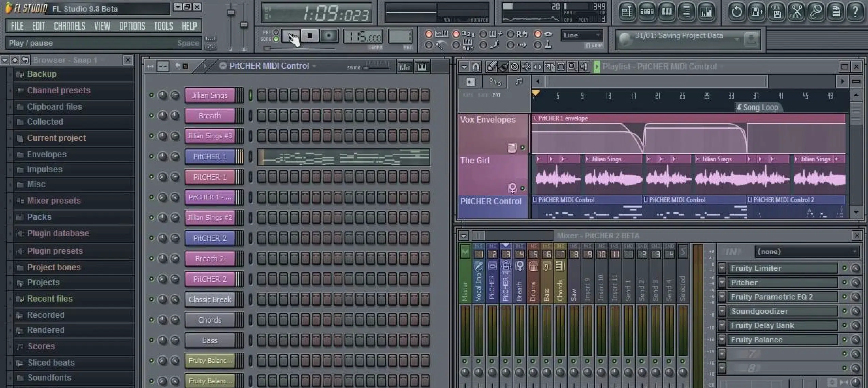Screen dimensions: 868x388
Task: Open the mixer from the toolbar
Action: 706,12
